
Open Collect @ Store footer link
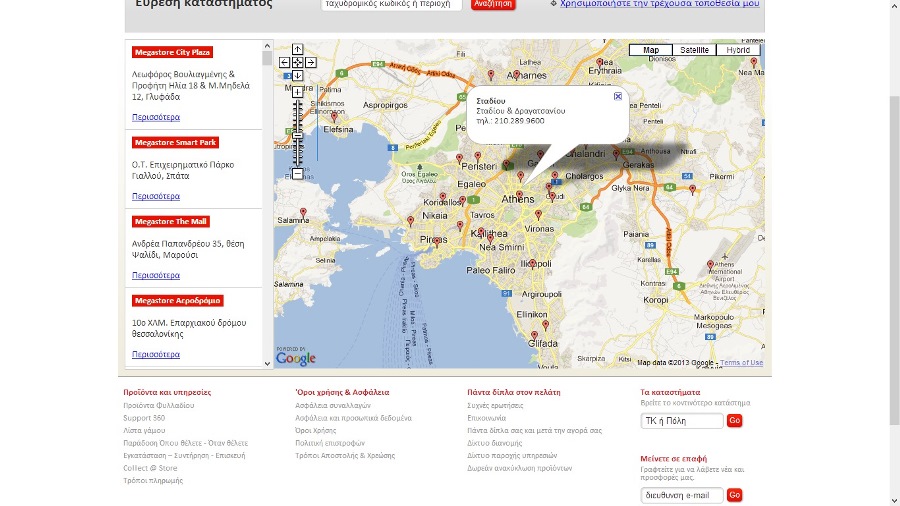[x=150, y=468]
